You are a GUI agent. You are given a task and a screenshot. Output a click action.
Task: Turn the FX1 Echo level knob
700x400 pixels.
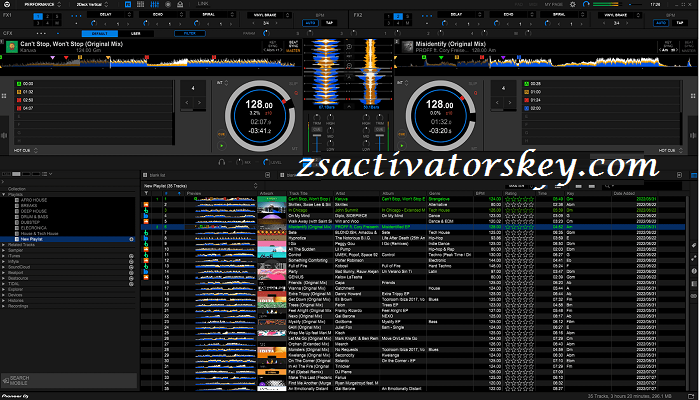click(145, 23)
